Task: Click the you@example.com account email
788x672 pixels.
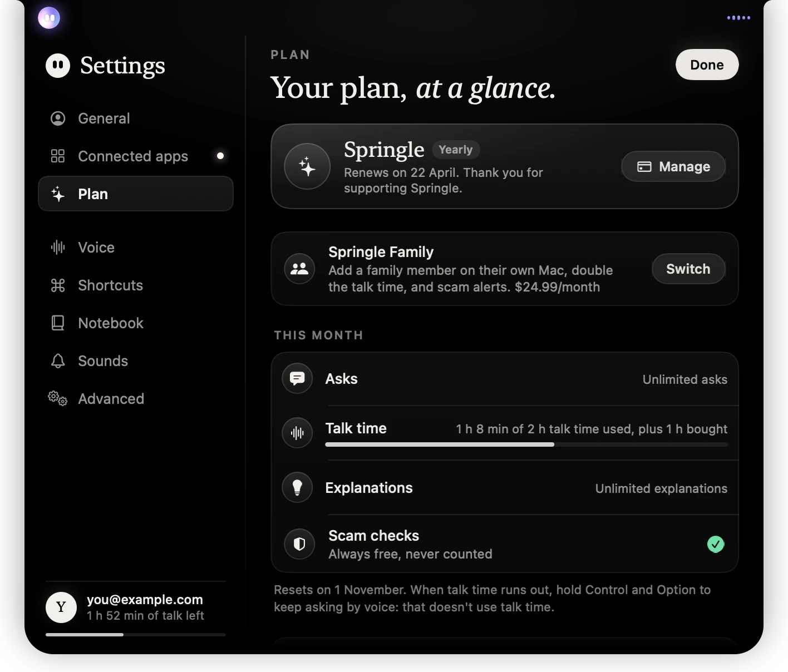Action: pyautogui.click(x=145, y=600)
